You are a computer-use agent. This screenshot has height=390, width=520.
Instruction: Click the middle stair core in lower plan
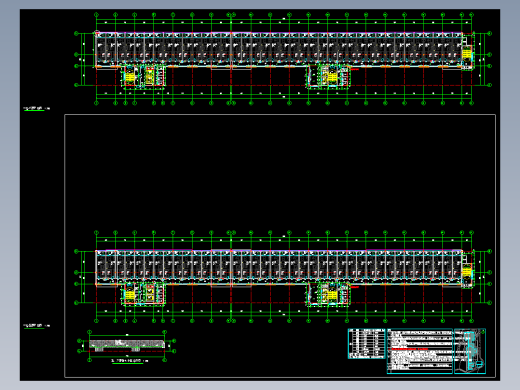click(328, 294)
